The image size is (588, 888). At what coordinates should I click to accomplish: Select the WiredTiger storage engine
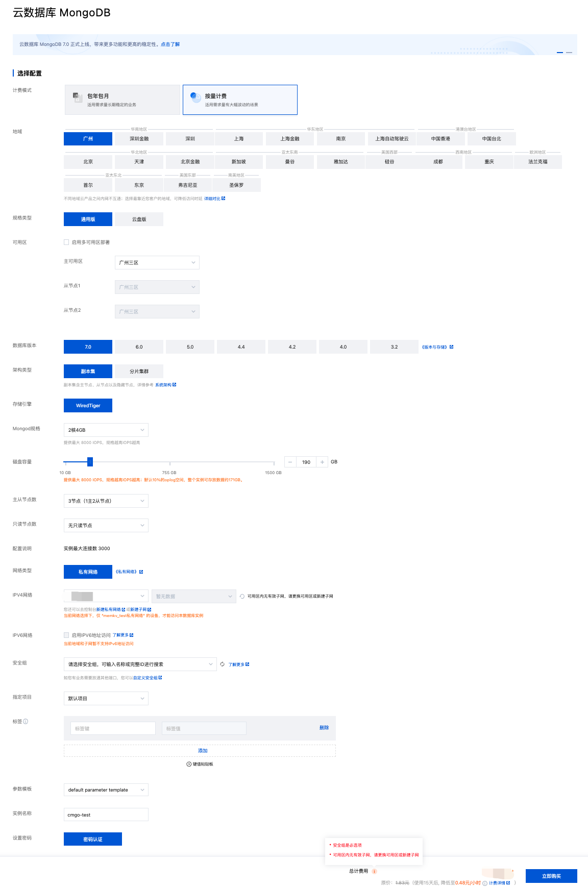coord(88,406)
